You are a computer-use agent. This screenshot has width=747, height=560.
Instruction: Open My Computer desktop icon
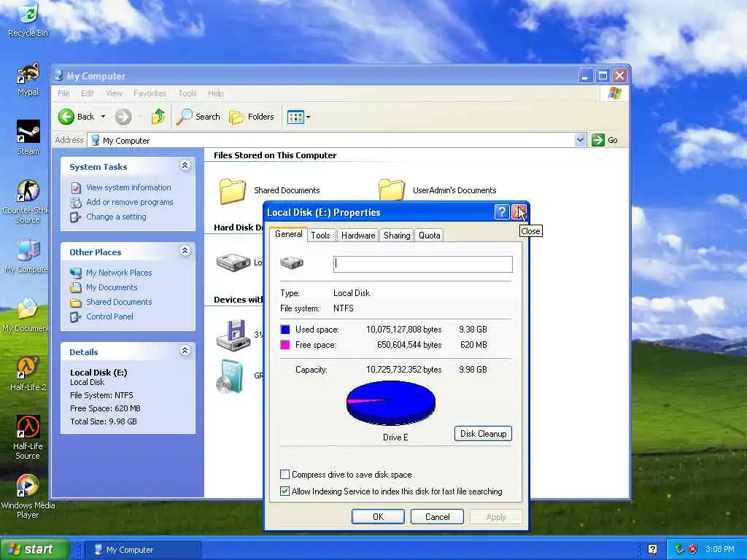pos(27,256)
